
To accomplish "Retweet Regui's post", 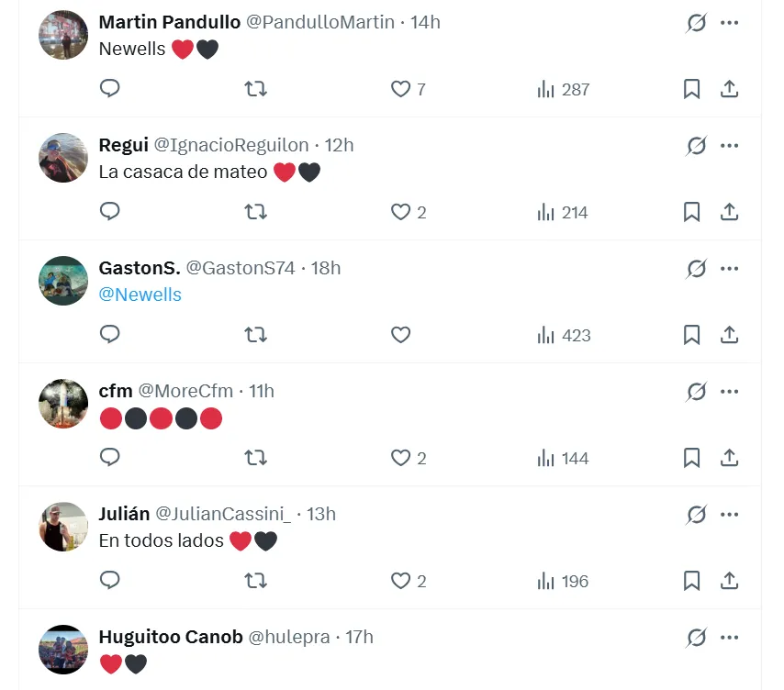I will coord(255,212).
